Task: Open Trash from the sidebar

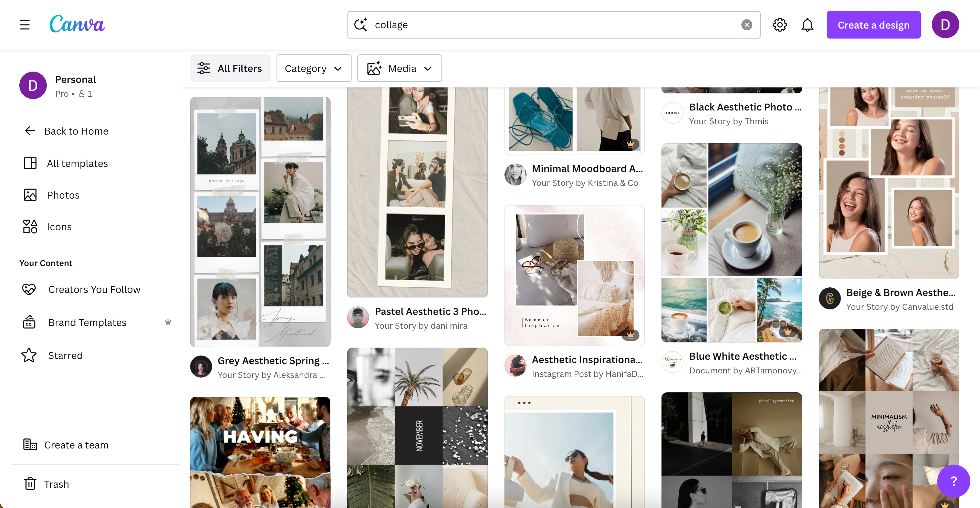Action: [x=56, y=484]
